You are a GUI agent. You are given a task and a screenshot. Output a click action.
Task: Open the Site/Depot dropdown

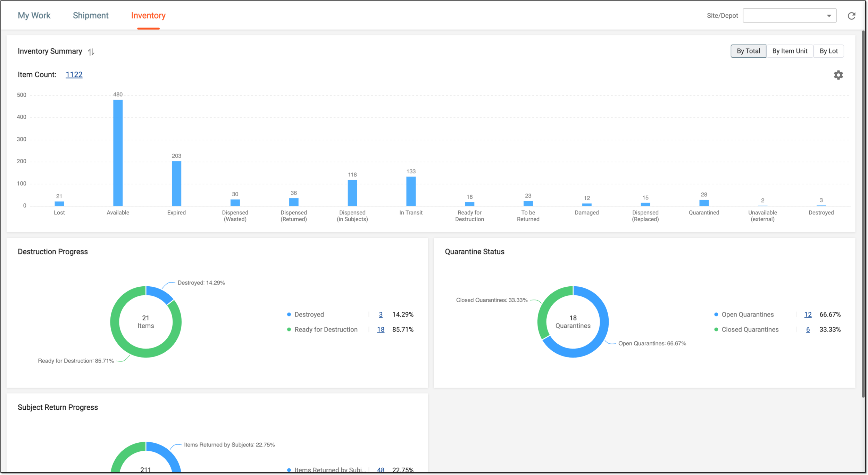click(x=789, y=16)
